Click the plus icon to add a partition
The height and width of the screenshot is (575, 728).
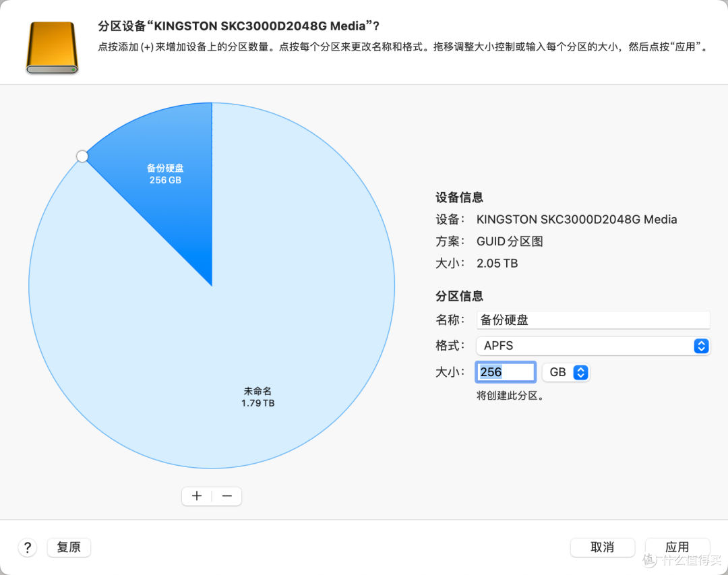[196, 496]
